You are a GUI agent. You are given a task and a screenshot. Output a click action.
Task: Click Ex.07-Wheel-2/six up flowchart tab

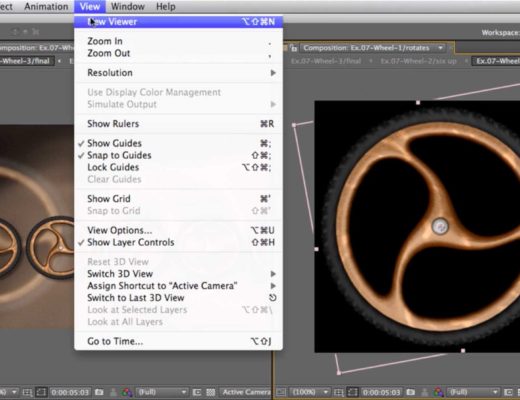pos(418,61)
